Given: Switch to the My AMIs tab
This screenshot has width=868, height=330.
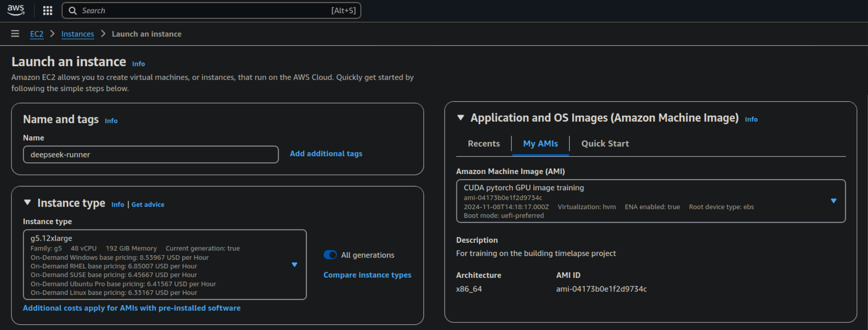Looking at the screenshot, I should pos(540,144).
